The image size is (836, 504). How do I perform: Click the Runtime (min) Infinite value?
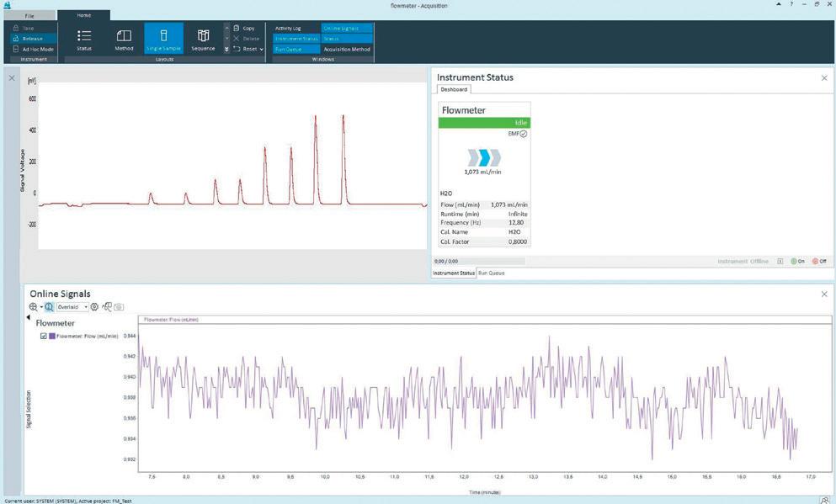517,214
